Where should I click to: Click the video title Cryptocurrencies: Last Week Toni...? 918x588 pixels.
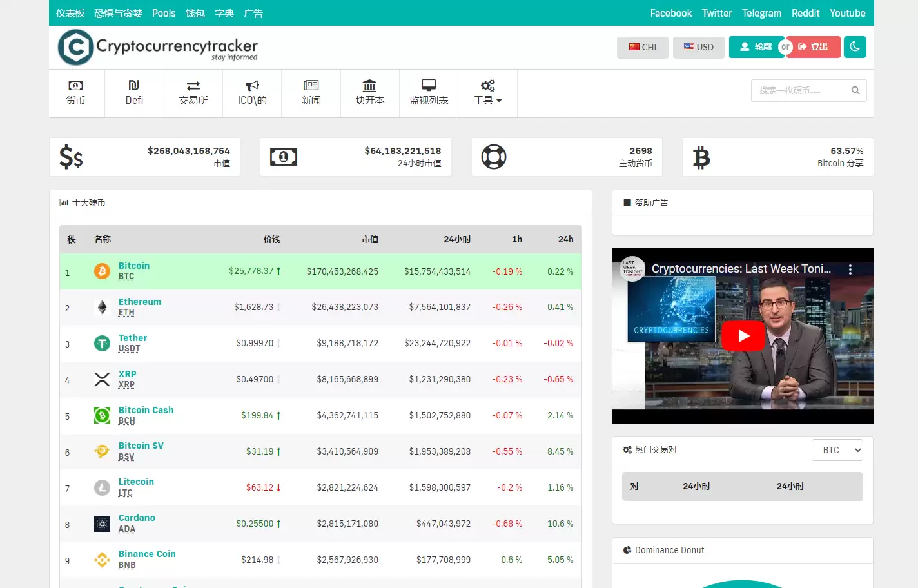741,269
